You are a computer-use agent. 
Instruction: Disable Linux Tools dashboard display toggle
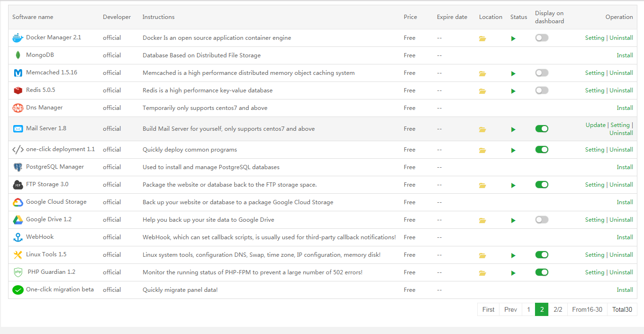tap(542, 255)
